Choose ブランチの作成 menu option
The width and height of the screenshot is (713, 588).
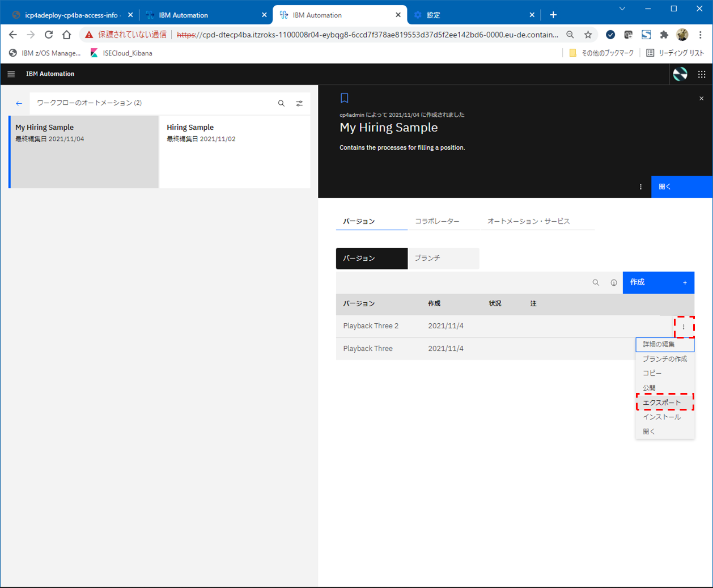click(x=665, y=359)
